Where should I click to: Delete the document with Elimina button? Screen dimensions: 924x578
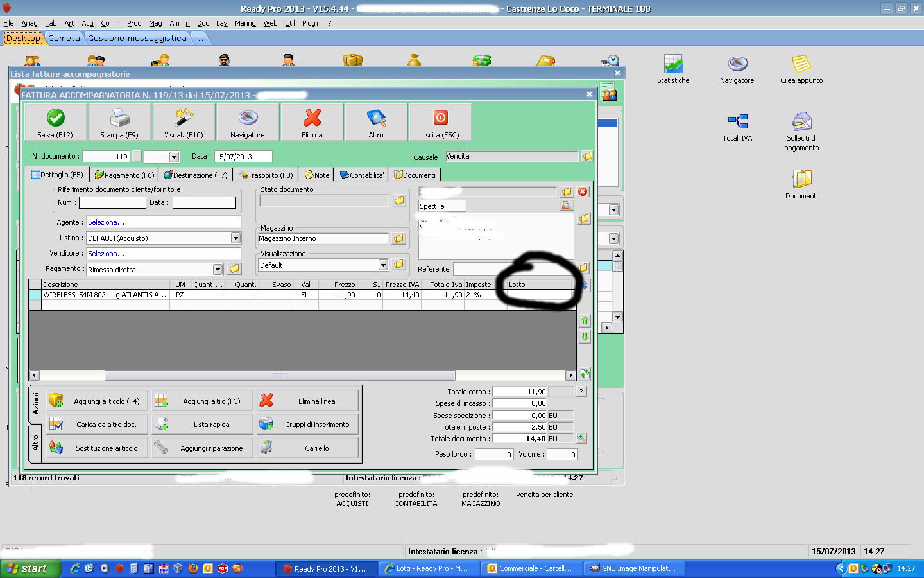pos(312,122)
